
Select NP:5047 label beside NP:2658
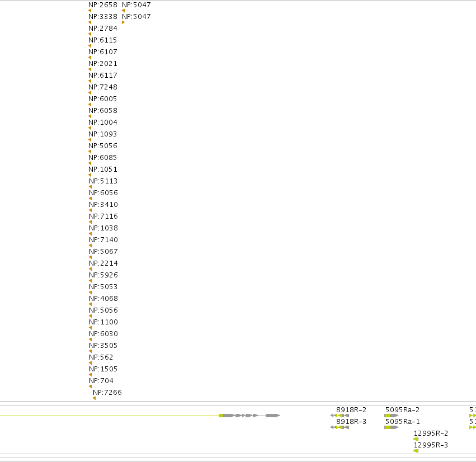pos(136,5)
